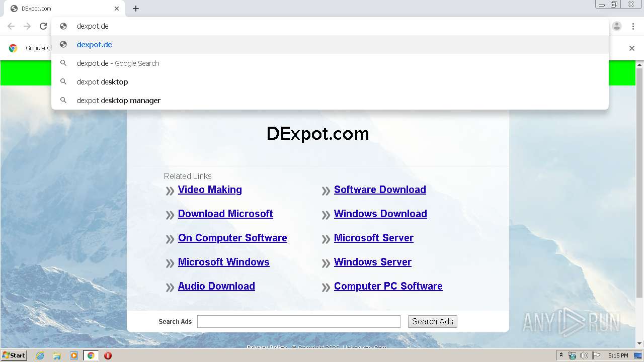The width and height of the screenshot is (644, 362).
Task: Click the network tray icon
Action: click(x=572, y=355)
